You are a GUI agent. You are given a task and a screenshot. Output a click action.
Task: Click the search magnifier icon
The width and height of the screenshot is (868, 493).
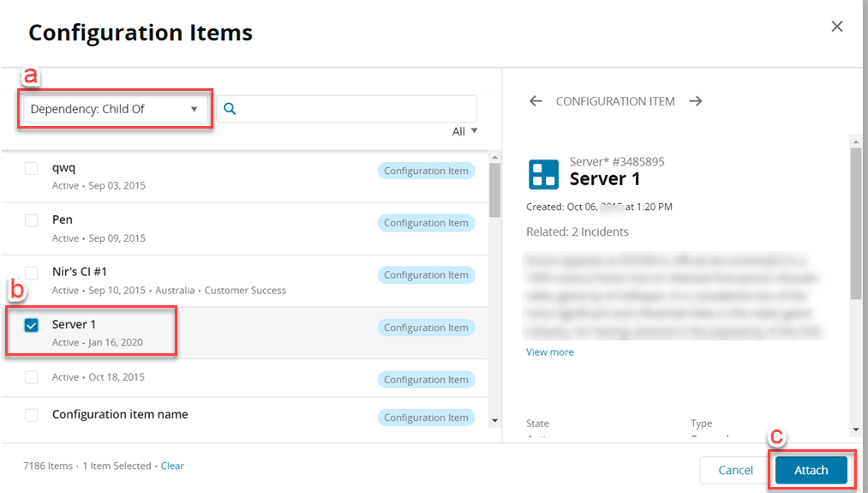point(230,109)
